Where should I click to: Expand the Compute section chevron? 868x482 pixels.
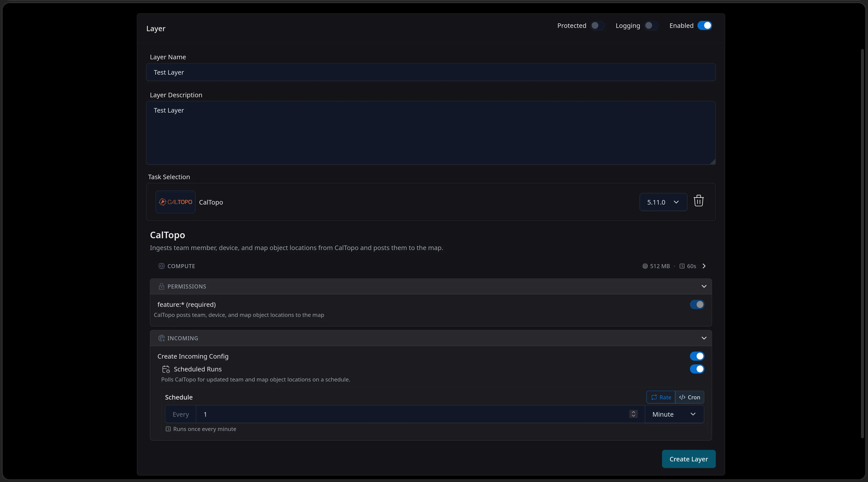[704, 266]
